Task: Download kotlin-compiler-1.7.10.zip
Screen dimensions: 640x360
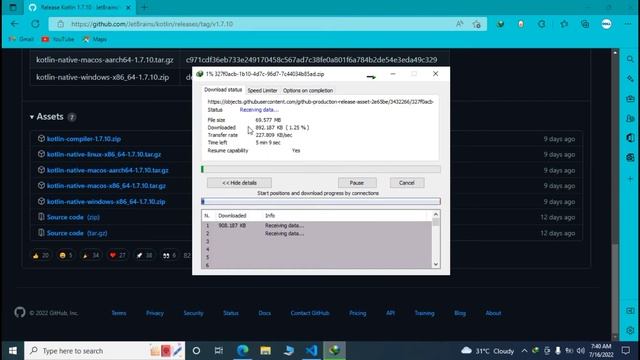Action: (x=84, y=139)
